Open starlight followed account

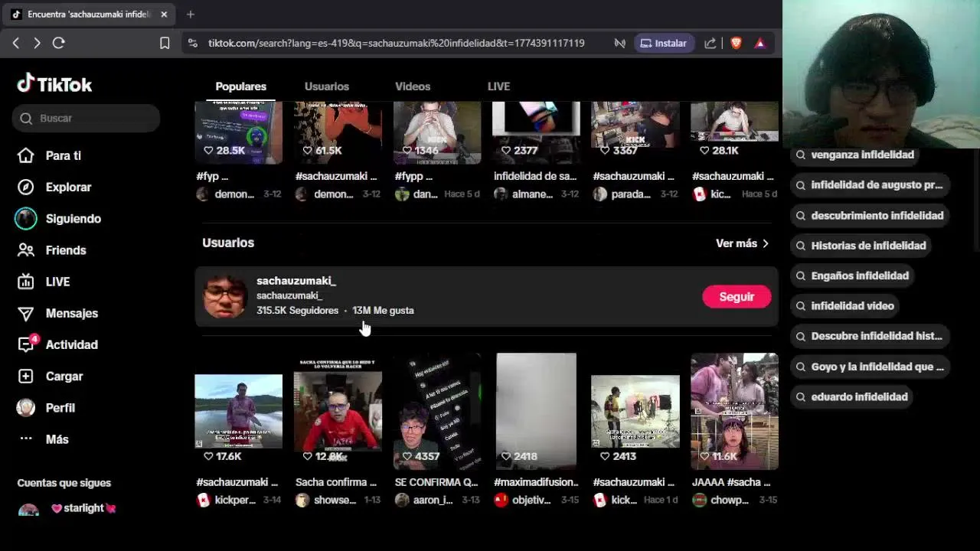pyautogui.click(x=67, y=508)
